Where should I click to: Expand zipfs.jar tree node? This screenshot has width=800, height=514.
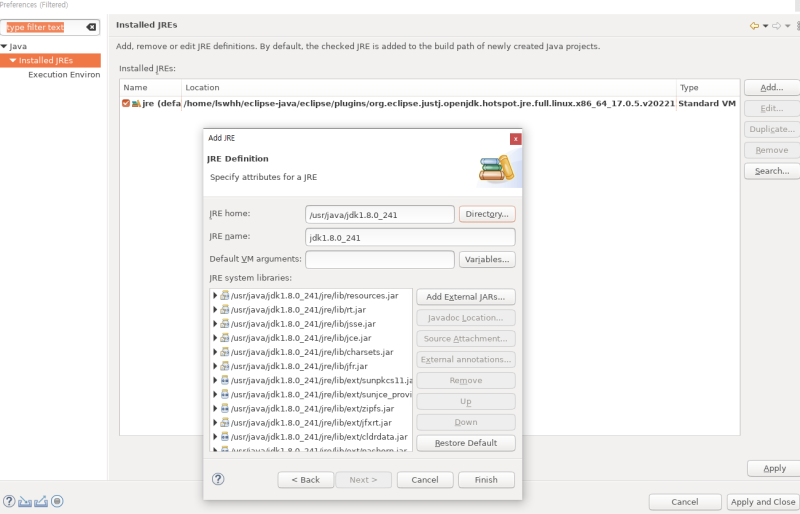click(215, 409)
